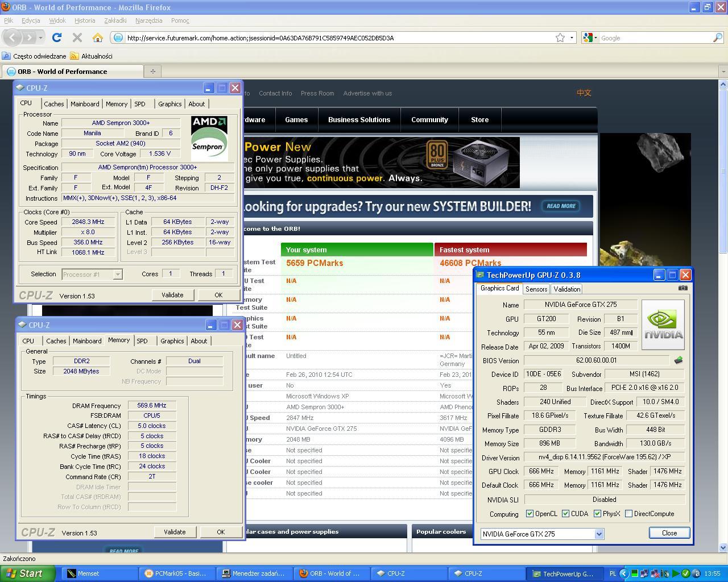Click the 5659 PCMarks score text

tap(315, 263)
